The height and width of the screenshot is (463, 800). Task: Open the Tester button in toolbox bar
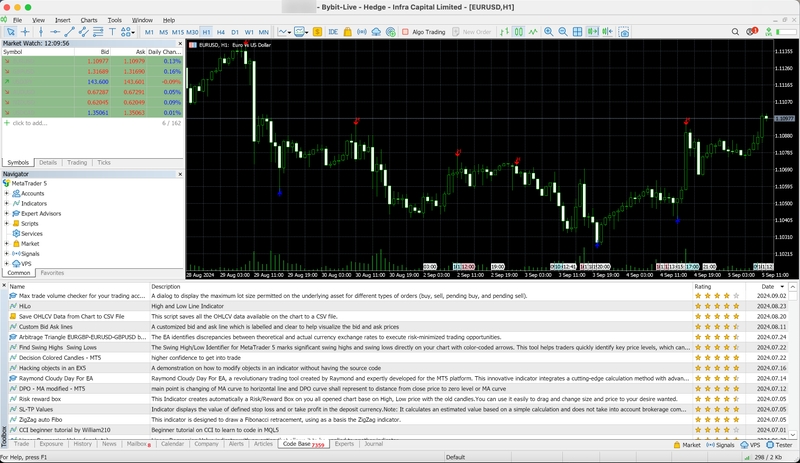(779, 445)
